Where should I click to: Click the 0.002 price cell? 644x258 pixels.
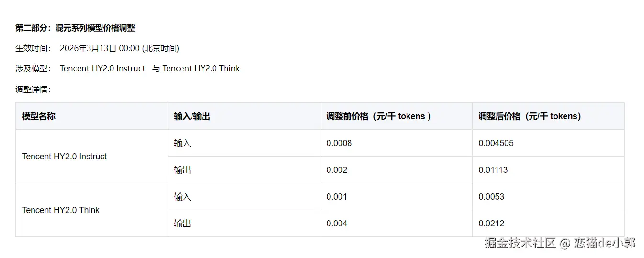tap(337, 170)
